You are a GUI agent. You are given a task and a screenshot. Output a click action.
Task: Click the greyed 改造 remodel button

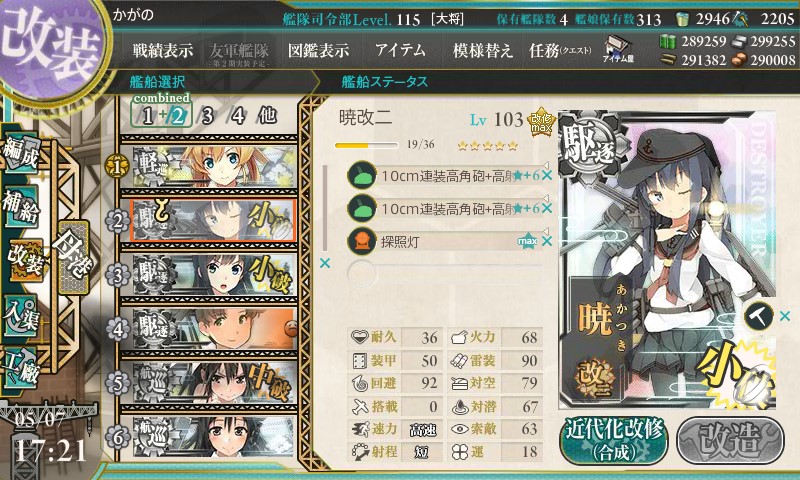[x=730, y=440]
